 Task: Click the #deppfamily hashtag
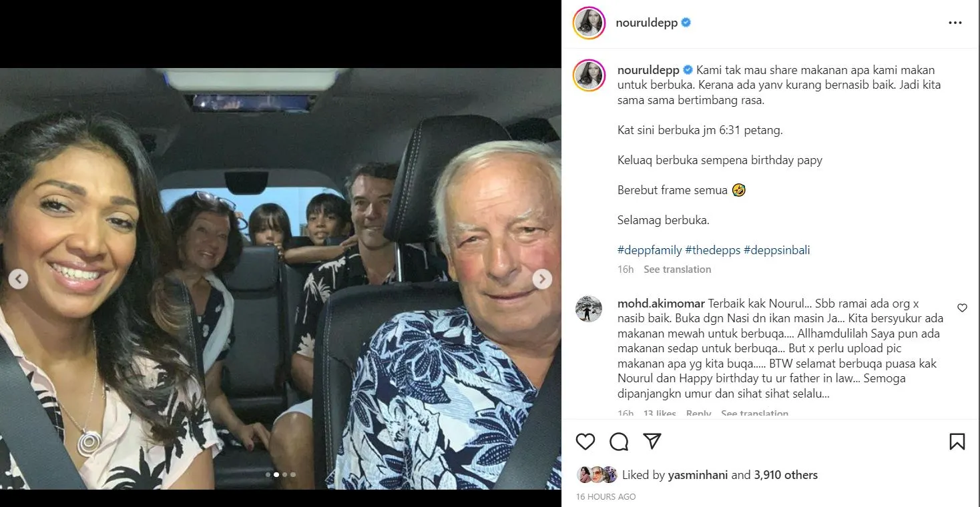(x=650, y=250)
